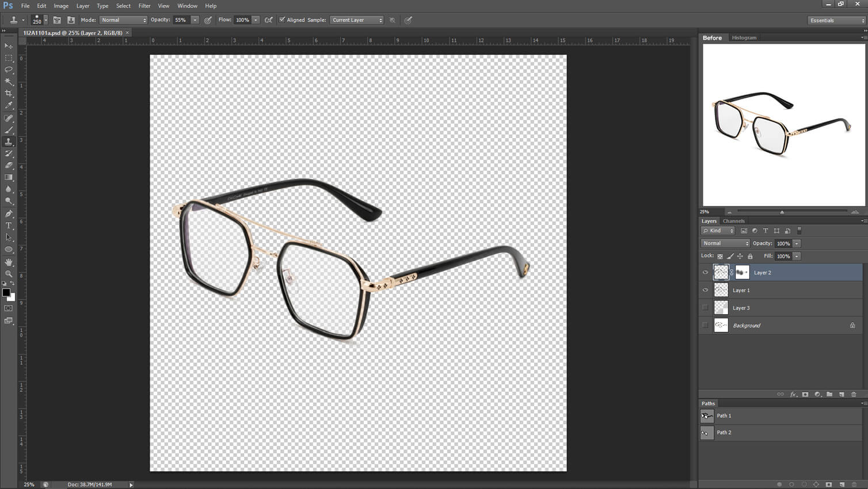Switch to the Channels tab

(x=733, y=221)
